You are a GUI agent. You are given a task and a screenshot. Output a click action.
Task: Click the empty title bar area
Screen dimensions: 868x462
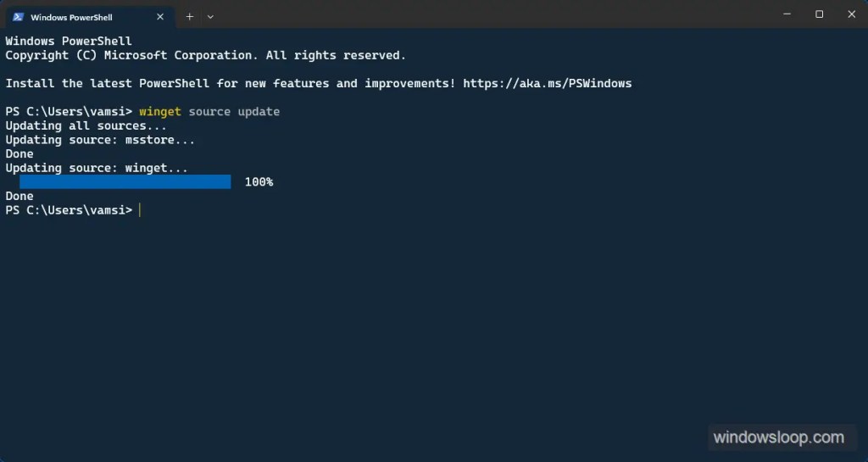pos(492,14)
